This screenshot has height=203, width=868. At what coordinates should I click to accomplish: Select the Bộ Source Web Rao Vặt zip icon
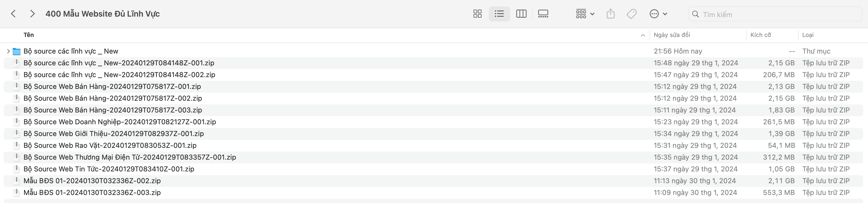17,145
